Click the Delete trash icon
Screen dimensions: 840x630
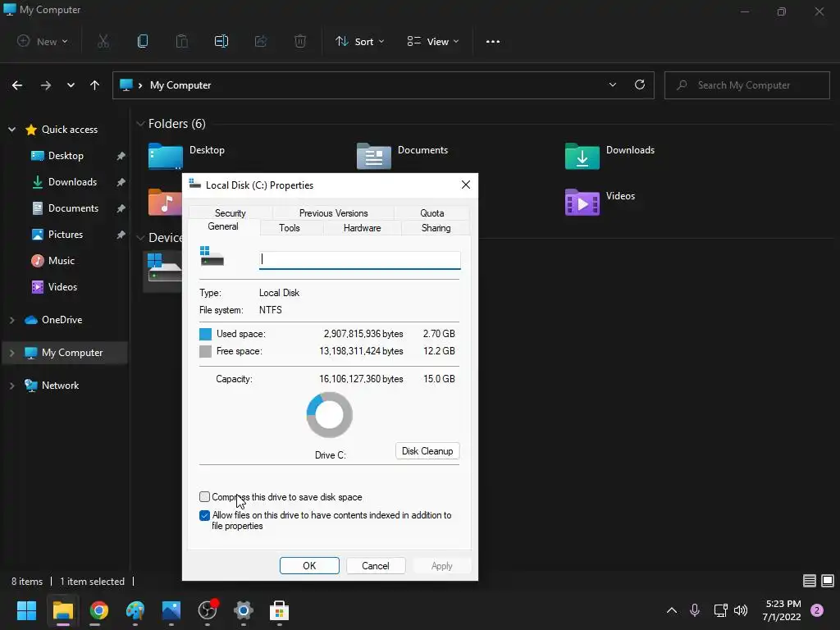pos(300,41)
